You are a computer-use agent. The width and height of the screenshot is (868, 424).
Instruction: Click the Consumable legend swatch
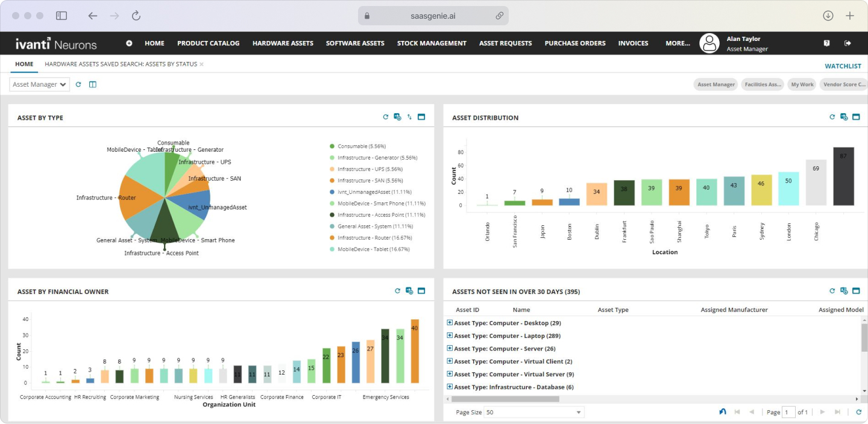(332, 146)
